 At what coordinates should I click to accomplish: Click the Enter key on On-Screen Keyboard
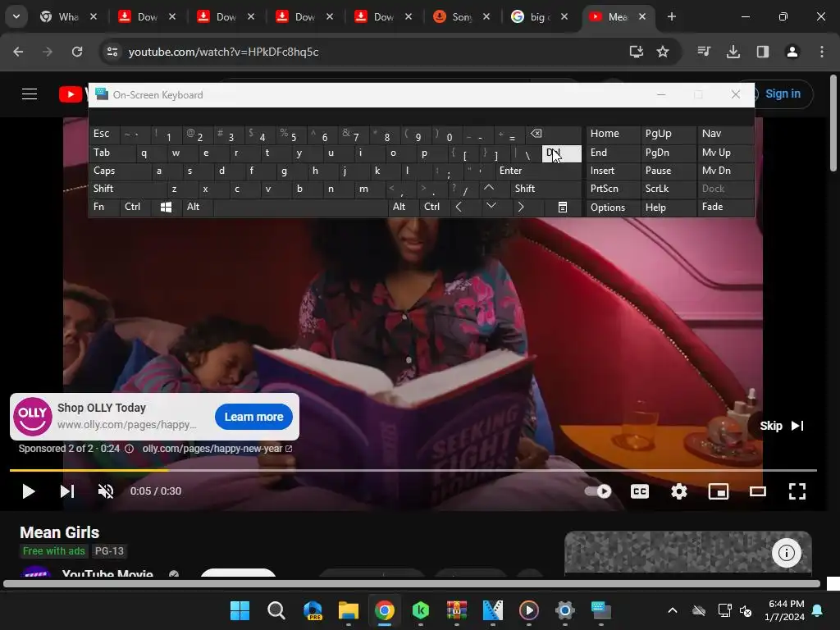[x=538, y=171]
